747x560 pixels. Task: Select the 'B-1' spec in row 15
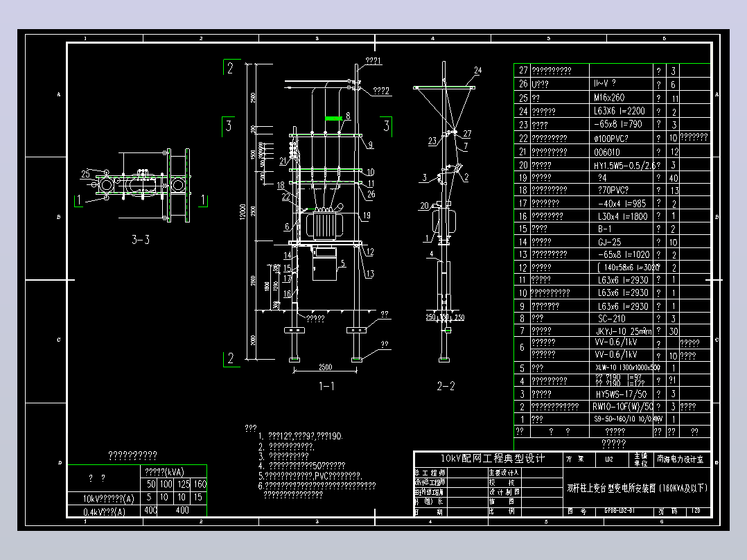(x=604, y=229)
